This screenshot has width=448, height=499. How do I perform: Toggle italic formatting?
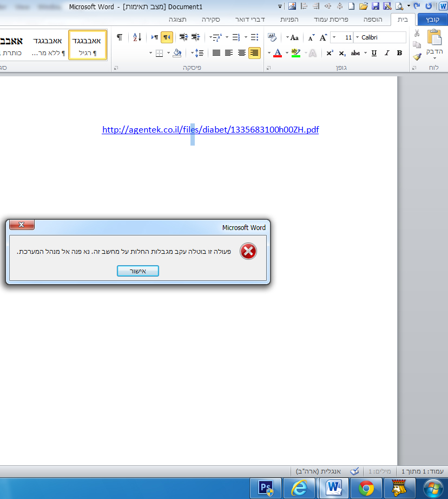387,53
